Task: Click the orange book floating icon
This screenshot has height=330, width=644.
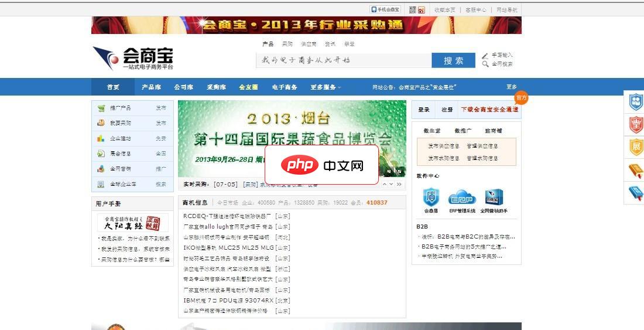Action: pos(636,170)
